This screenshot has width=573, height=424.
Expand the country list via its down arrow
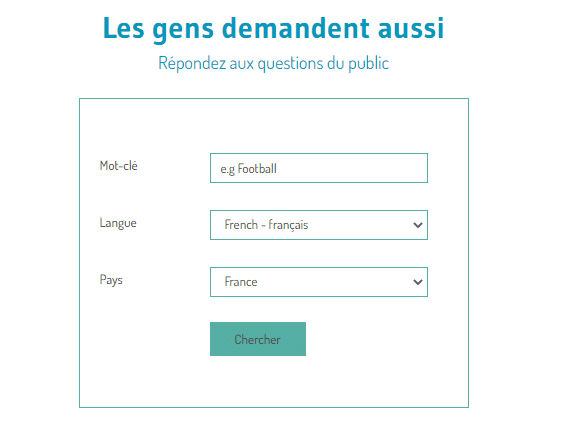tap(418, 282)
